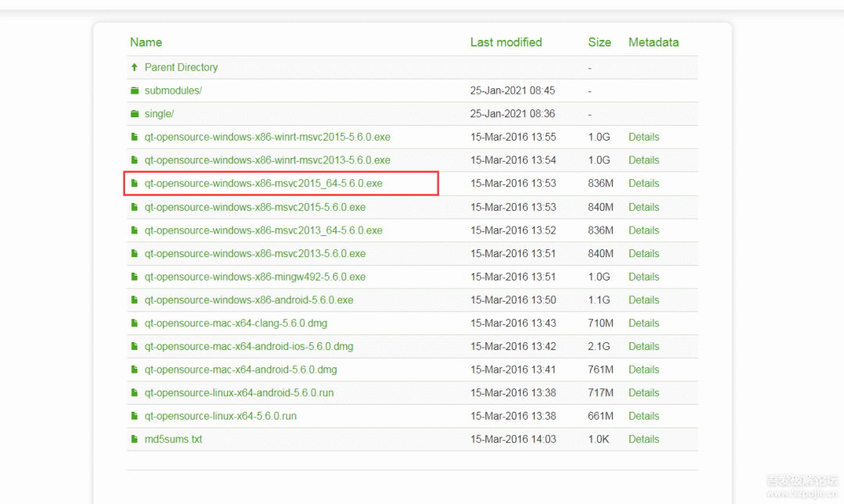Open the submodules/ folder link
The image size is (844, 504).
click(173, 91)
